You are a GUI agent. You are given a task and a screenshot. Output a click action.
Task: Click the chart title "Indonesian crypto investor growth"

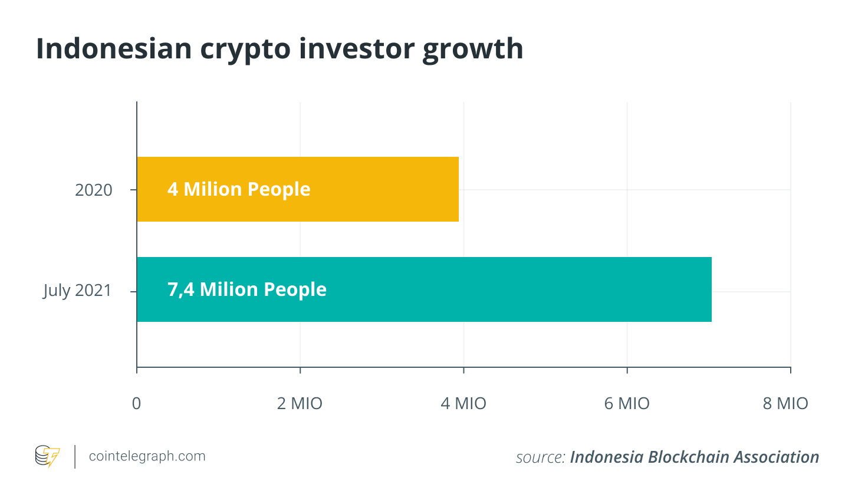click(x=279, y=48)
